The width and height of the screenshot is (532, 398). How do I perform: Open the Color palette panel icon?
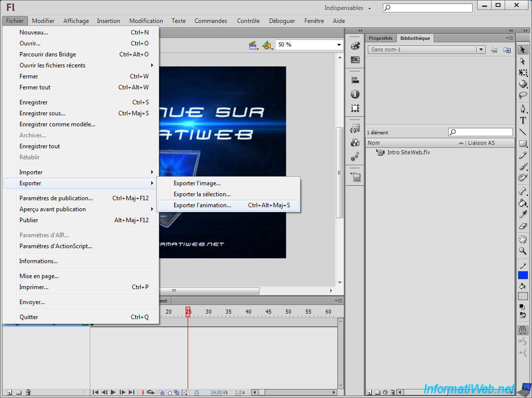click(x=355, y=46)
